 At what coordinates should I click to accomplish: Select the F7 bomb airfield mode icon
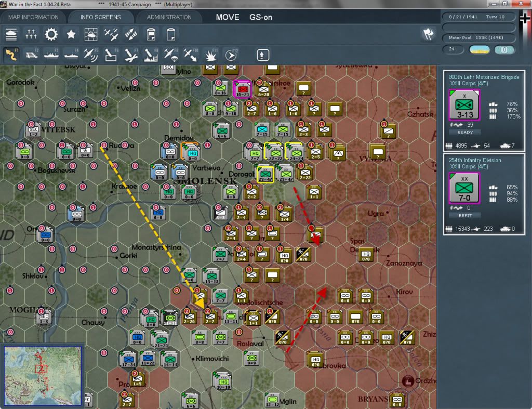click(131, 55)
